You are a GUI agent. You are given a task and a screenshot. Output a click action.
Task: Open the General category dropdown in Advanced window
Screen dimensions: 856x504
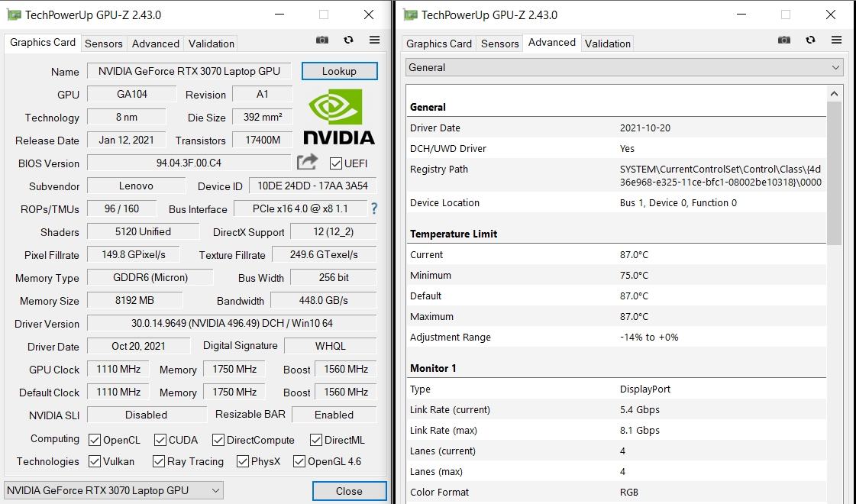[x=625, y=68]
